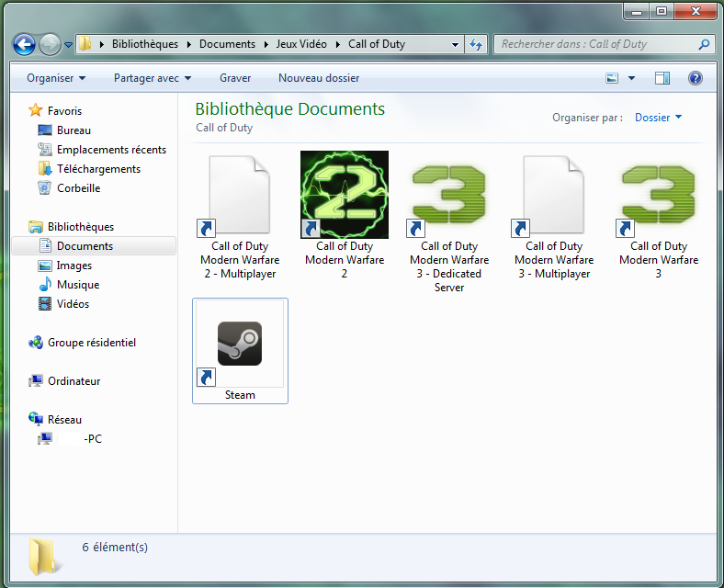724x588 pixels.
Task: Change view with the view icon button
Action: click(x=612, y=78)
